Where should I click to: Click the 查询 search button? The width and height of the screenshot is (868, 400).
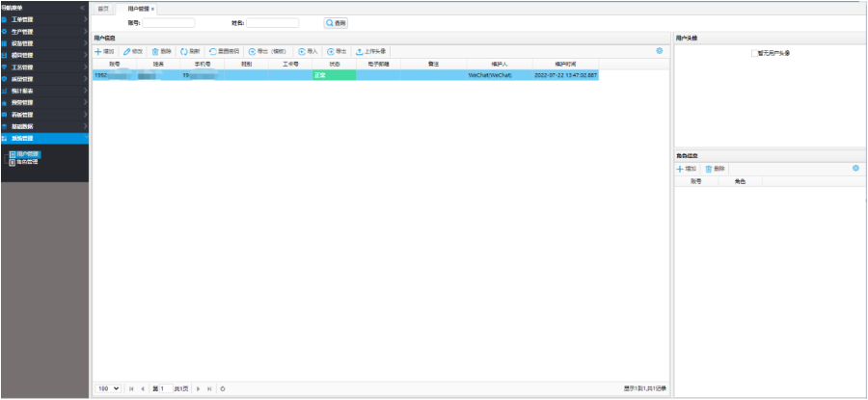(336, 22)
